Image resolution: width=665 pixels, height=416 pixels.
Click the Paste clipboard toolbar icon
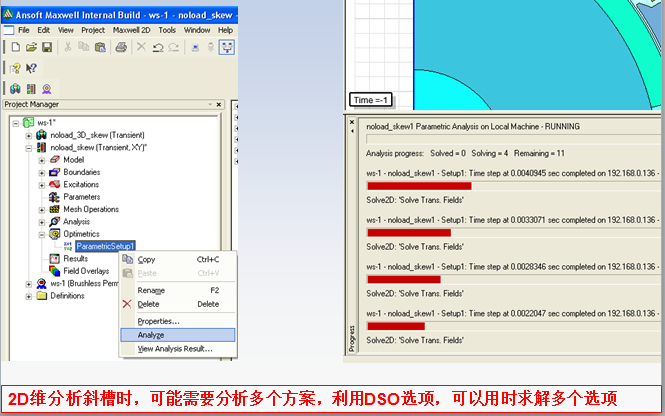pyautogui.click(x=100, y=47)
